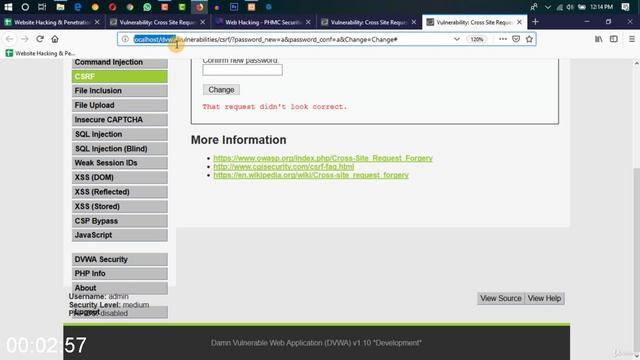Open a new tab with plus button
This screenshot has height=360, width=640.
[x=536, y=22]
